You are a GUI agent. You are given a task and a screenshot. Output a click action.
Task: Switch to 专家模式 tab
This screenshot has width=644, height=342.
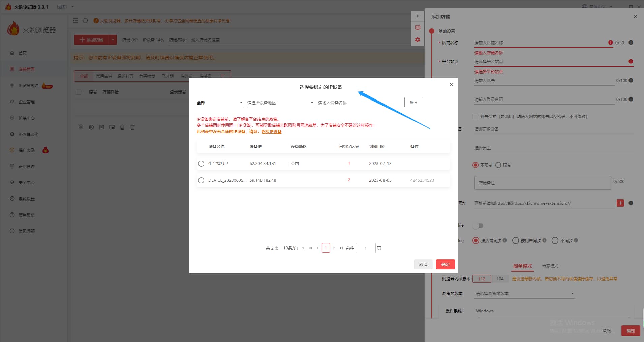pyautogui.click(x=550, y=266)
